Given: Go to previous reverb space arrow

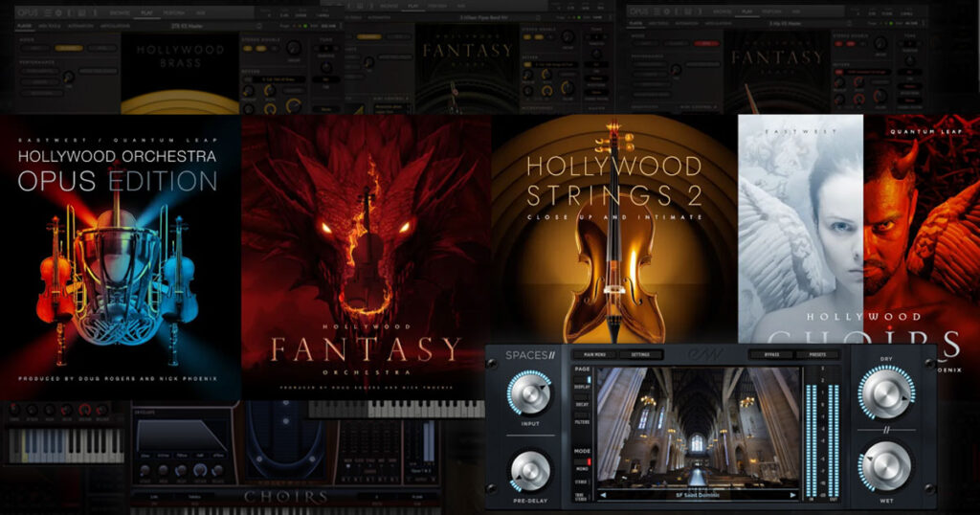Looking at the screenshot, I should (x=603, y=495).
